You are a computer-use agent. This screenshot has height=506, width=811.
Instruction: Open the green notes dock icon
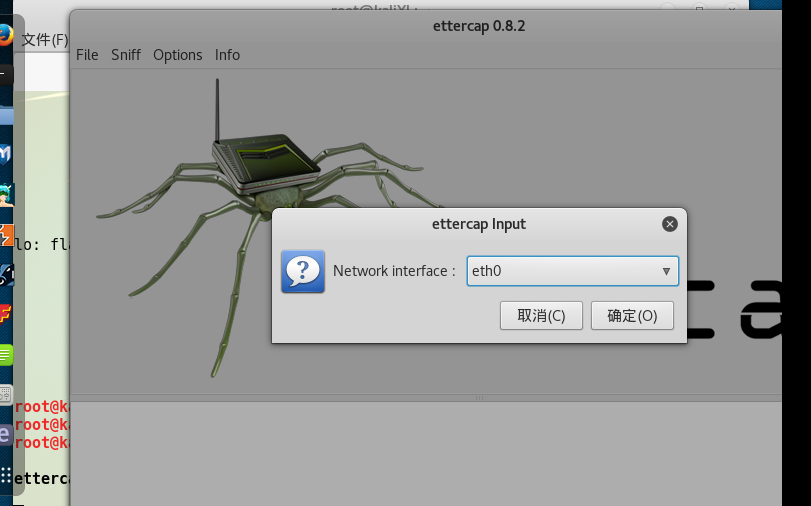pos(6,355)
